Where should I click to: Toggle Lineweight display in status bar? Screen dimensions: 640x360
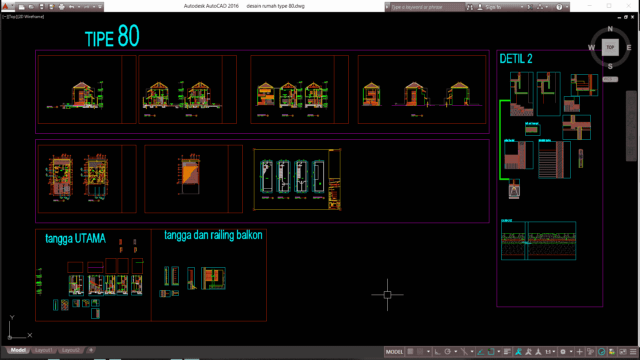tap(507, 352)
